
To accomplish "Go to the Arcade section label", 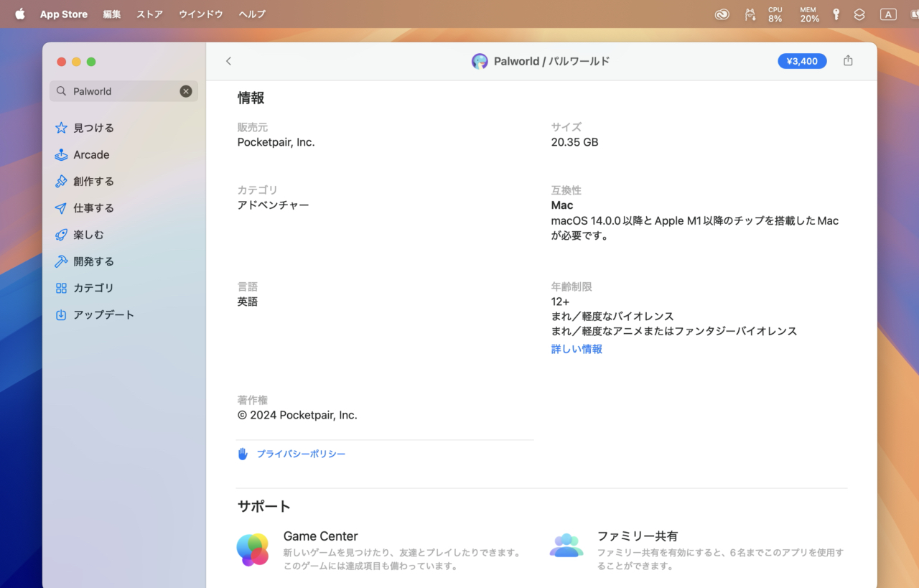I will pyautogui.click(x=91, y=154).
